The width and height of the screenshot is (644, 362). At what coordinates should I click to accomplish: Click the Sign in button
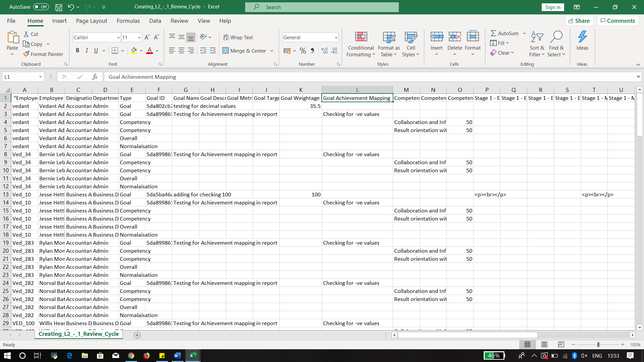[552, 7]
